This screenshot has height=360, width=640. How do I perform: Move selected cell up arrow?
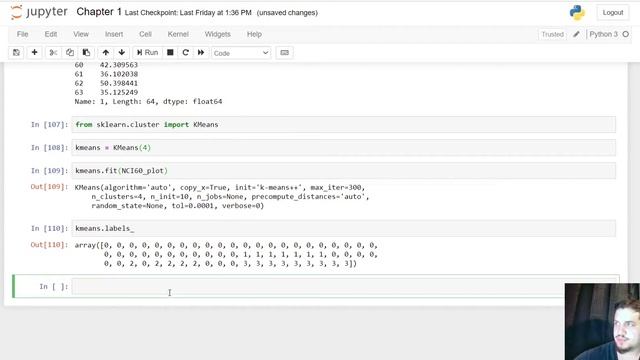(106, 53)
